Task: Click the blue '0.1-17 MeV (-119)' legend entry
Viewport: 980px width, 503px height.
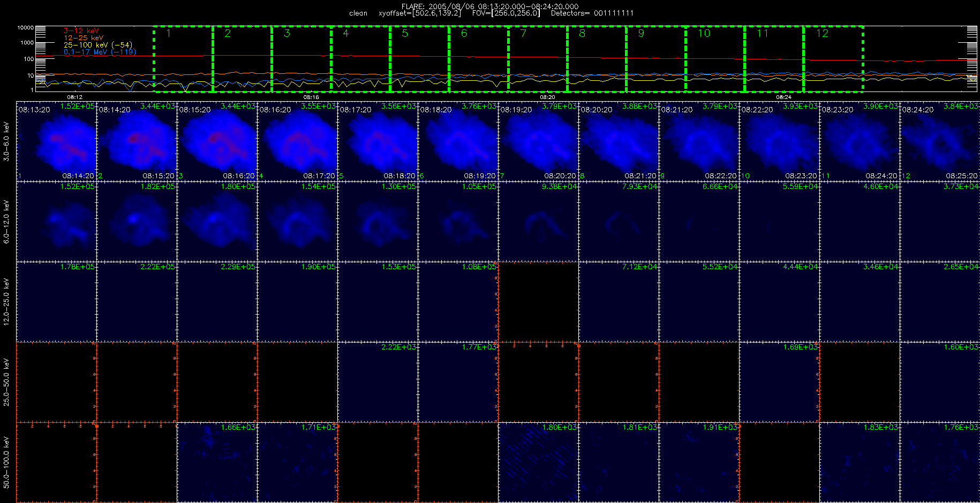Action: coord(100,52)
